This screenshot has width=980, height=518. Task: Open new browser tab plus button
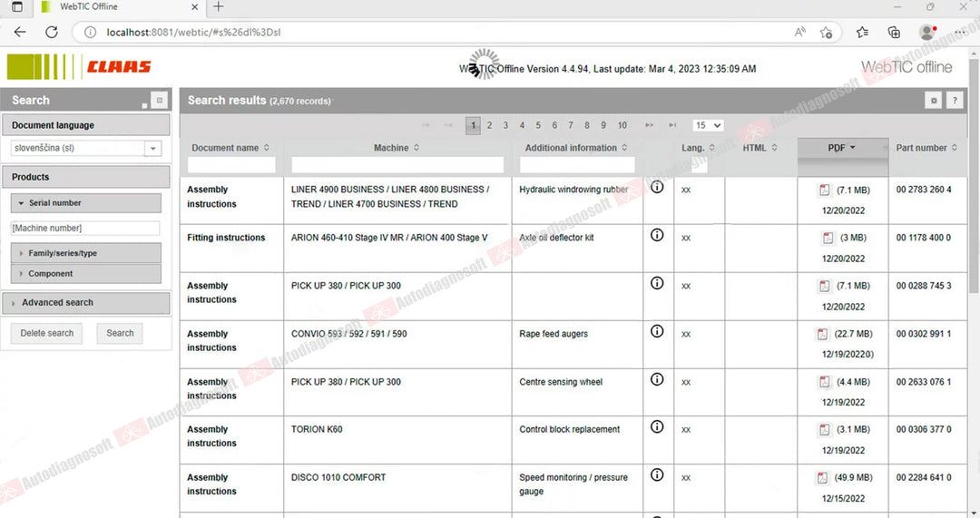coord(218,7)
